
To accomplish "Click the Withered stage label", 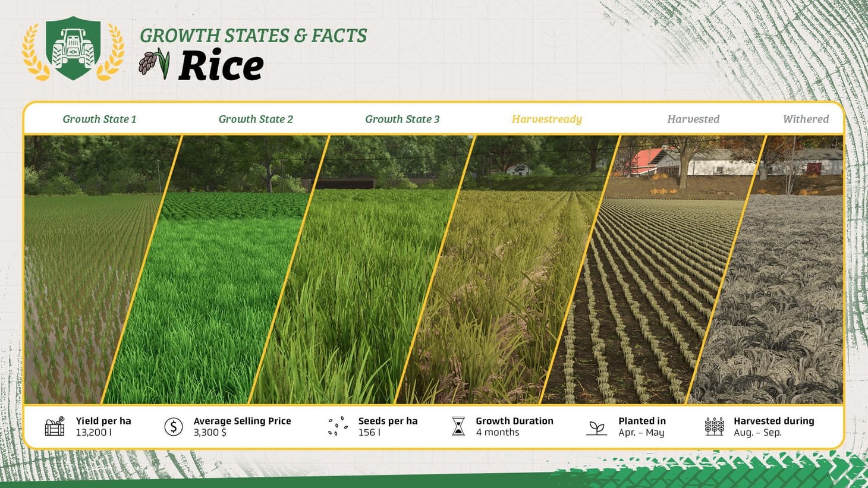I will (806, 119).
